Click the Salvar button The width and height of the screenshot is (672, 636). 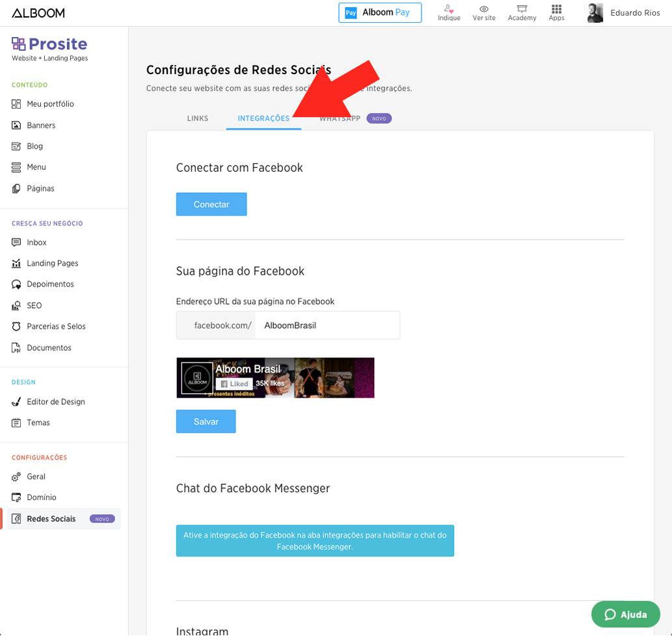[206, 422]
